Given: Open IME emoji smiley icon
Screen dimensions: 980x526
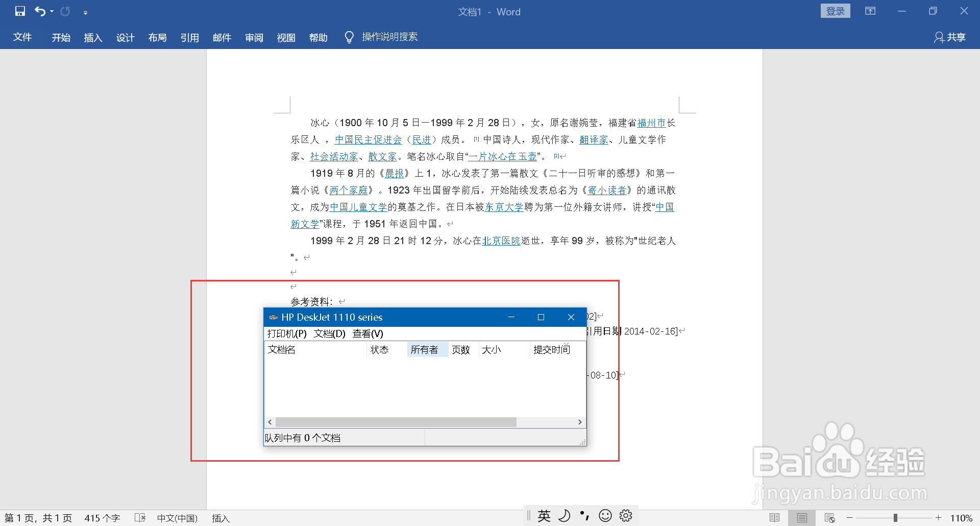Looking at the screenshot, I should [x=605, y=516].
